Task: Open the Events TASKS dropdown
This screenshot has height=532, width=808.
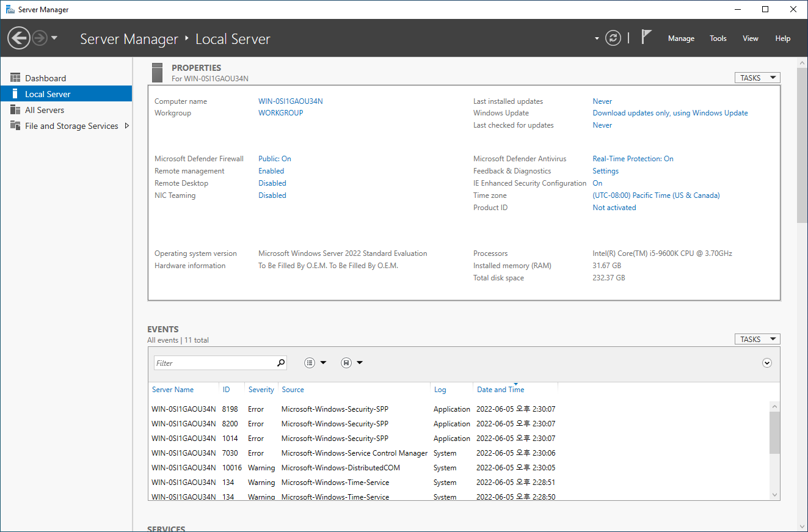Action: click(757, 339)
